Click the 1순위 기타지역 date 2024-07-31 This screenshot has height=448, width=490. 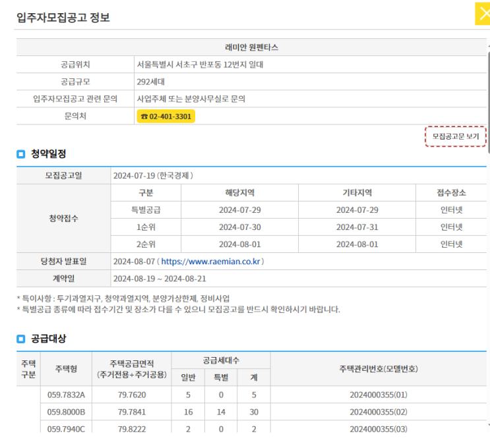(x=357, y=227)
